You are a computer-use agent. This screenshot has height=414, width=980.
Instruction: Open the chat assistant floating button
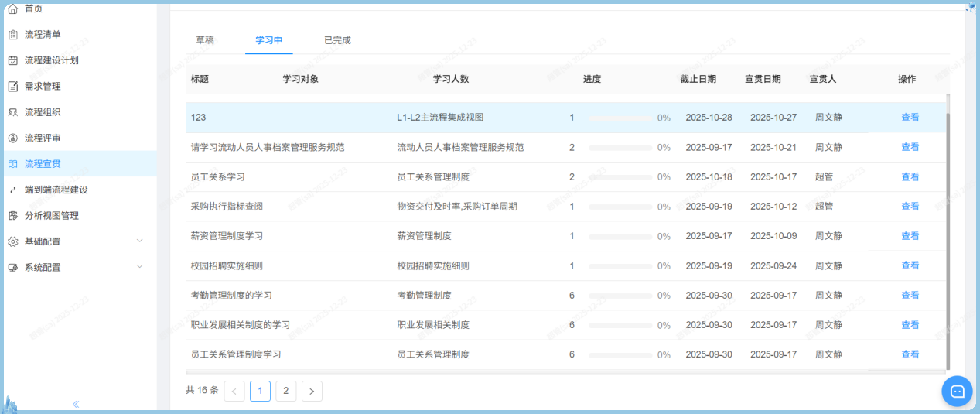click(957, 391)
